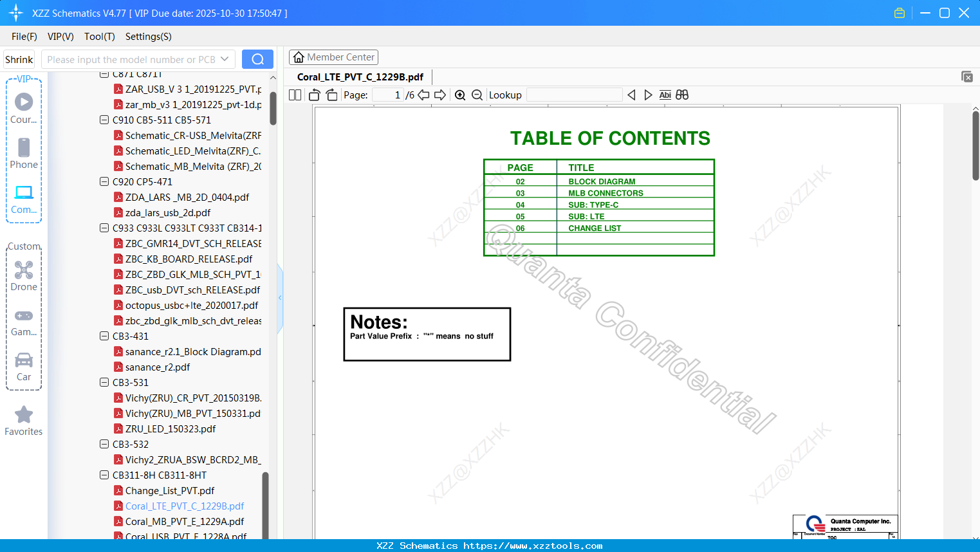
Task: Click the binoculars search icon
Action: (682, 95)
